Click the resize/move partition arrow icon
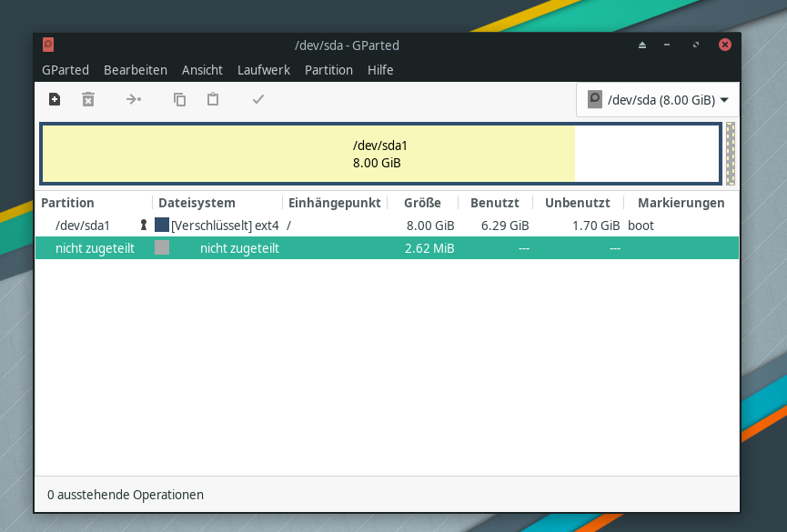The image size is (787, 532). coord(134,99)
